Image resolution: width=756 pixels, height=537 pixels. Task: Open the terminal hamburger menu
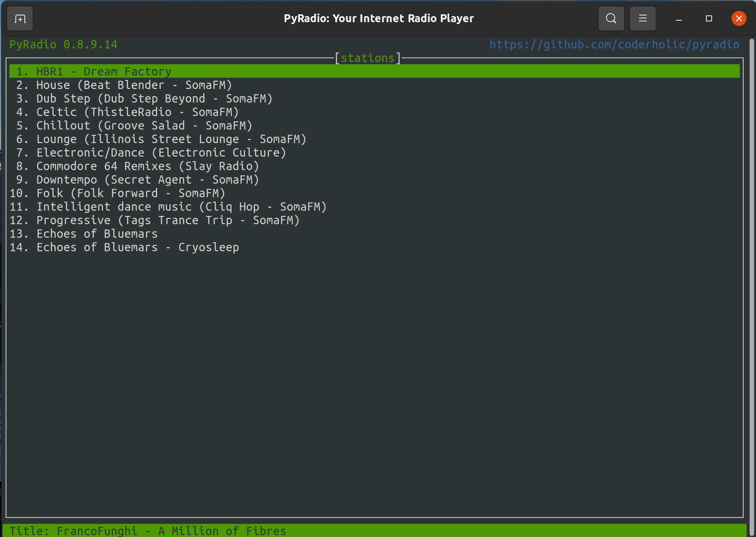(x=643, y=18)
